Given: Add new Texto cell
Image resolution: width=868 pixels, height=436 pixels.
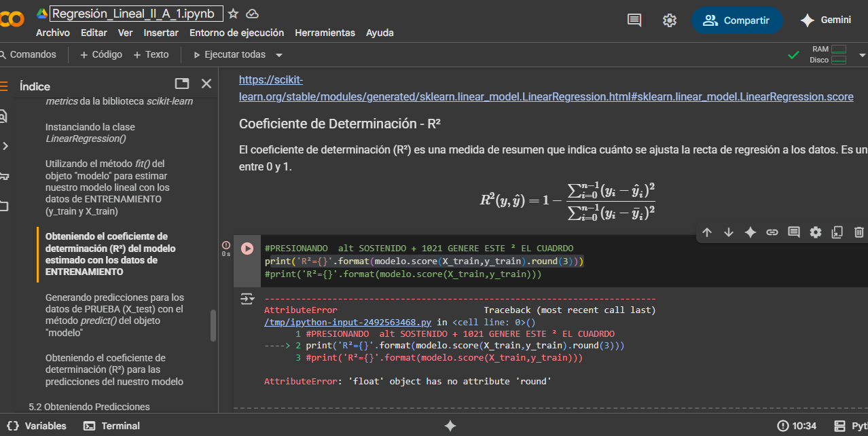Looking at the screenshot, I should click(x=151, y=54).
